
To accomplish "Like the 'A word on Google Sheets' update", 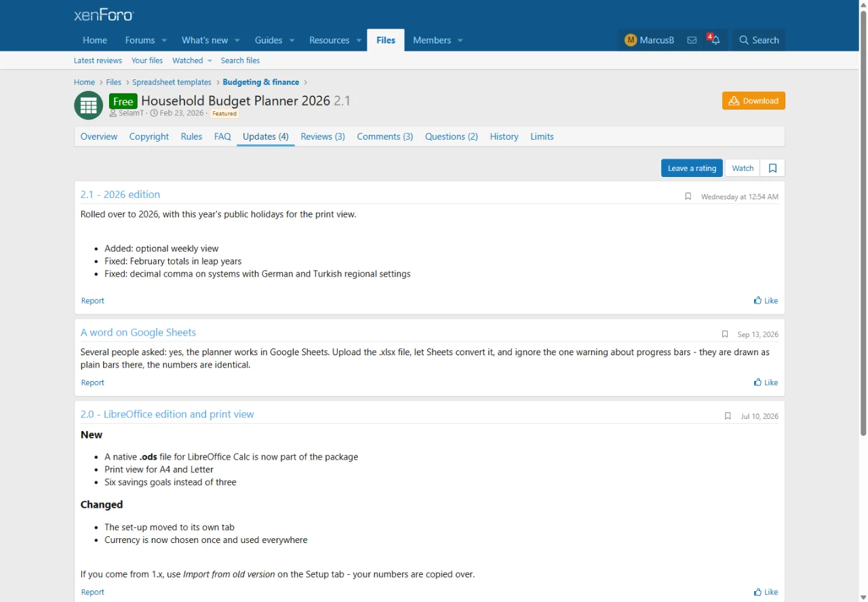I will tap(766, 382).
